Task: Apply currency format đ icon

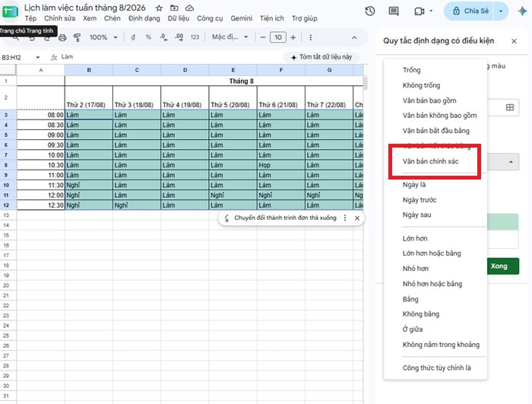Action: pos(133,37)
